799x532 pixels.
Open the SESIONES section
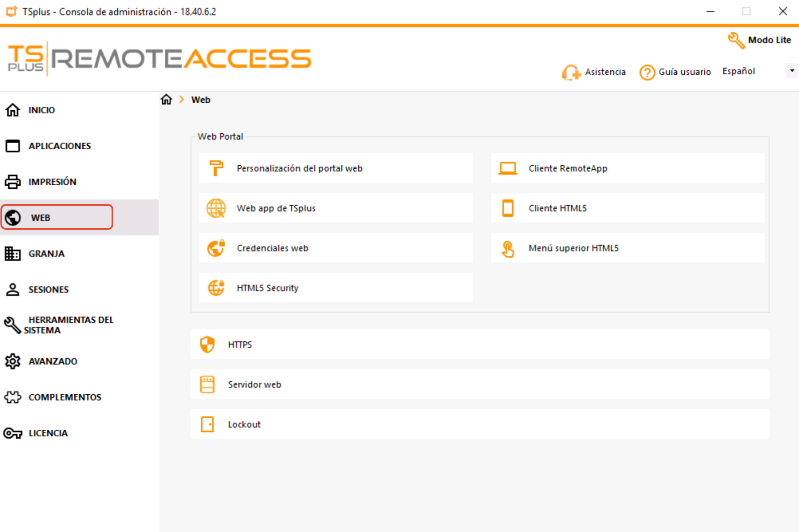[x=79, y=289]
